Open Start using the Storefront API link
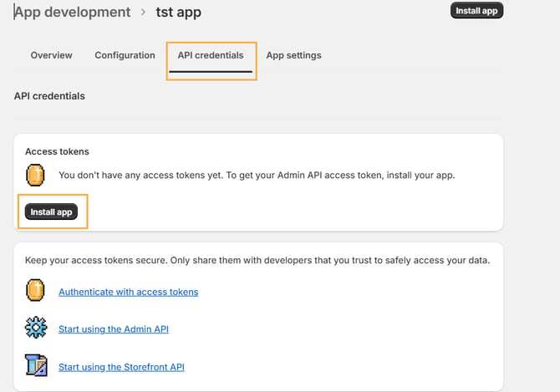 coord(121,367)
